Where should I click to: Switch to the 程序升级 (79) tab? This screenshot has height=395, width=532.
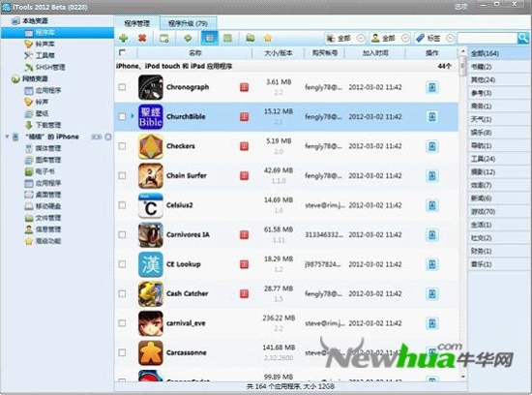(188, 23)
